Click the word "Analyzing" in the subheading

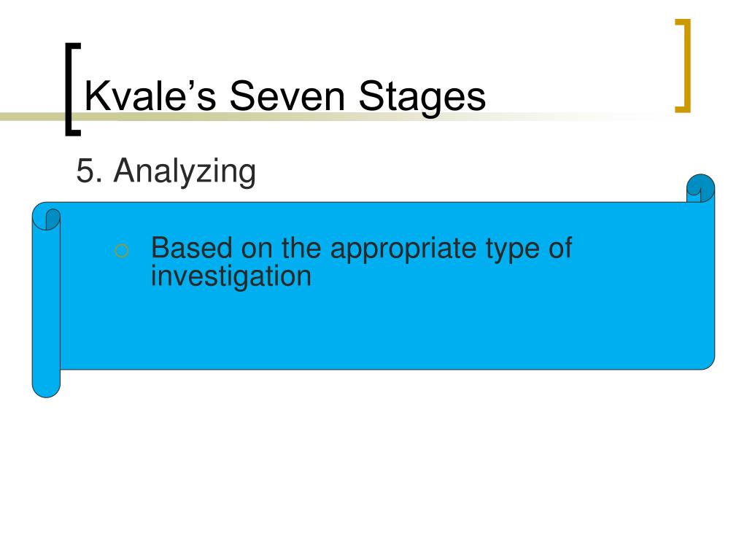click(185, 171)
